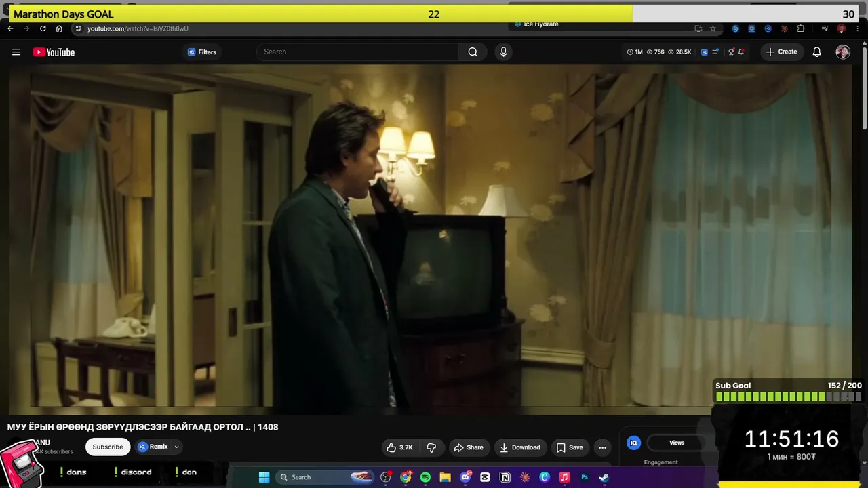The height and width of the screenshot is (488, 868).
Task: Like the video with 3.7K likes
Action: tap(399, 447)
